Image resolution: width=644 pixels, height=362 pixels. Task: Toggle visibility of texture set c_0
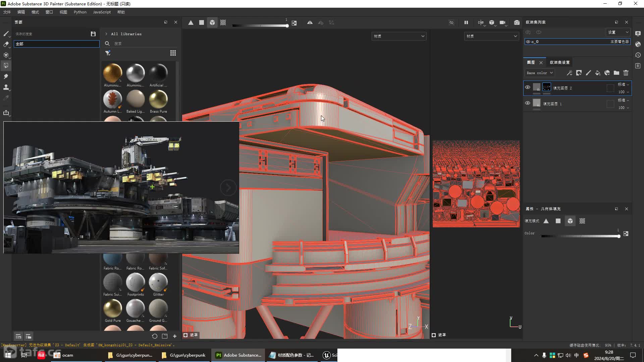[x=528, y=42]
